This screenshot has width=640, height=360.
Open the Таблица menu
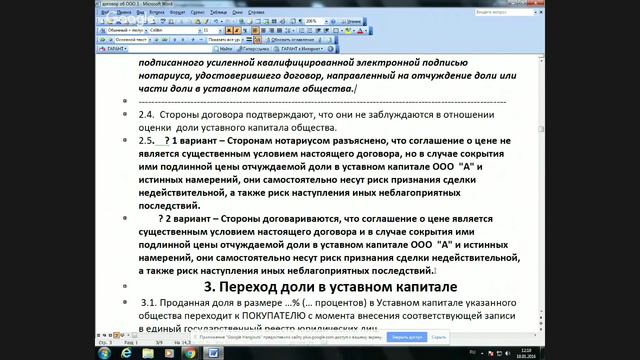pos(218,12)
